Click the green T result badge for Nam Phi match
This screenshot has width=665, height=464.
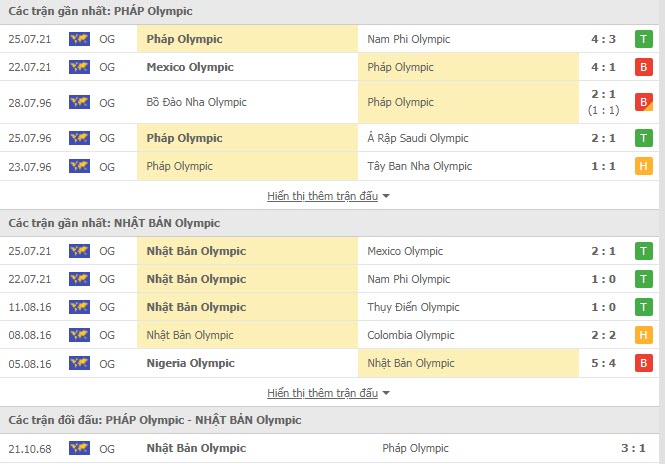645,39
